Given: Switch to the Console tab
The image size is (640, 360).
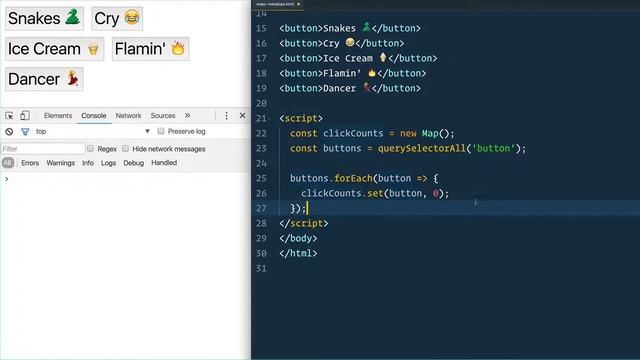Looking at the screenshot, I should click(93, 116).
